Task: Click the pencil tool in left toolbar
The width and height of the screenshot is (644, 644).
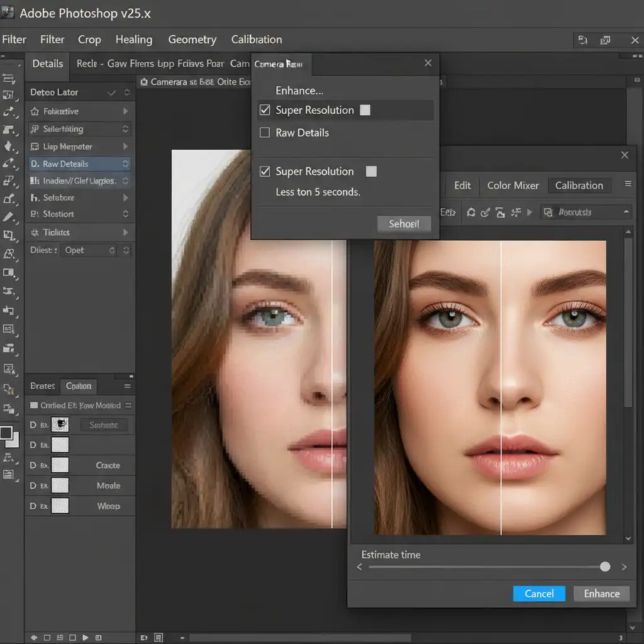Action: 9,217
